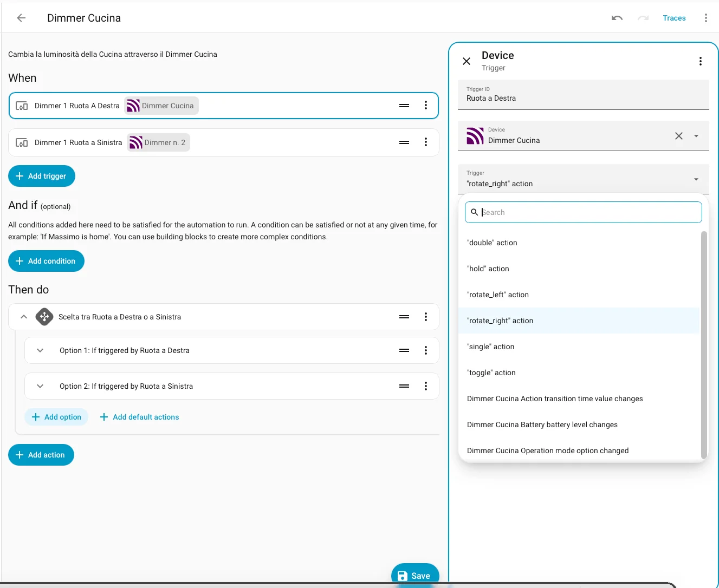
Task: Click the Trigger ID field
Action: click(x=584, y=95)
